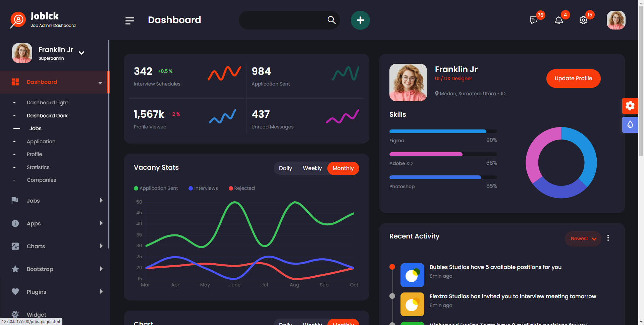This screenshot has height=325, width=644.
Task: Open the Profile submenu item
Action: click(34, 154)
